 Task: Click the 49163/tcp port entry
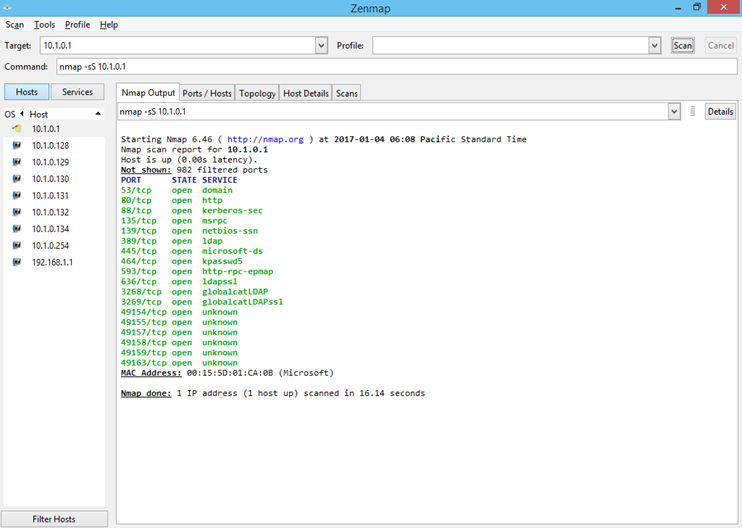coord(144,363)
